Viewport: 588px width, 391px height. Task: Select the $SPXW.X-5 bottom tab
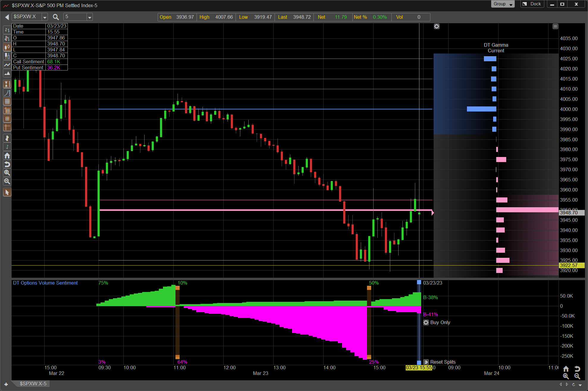click(x=33, y=384)
